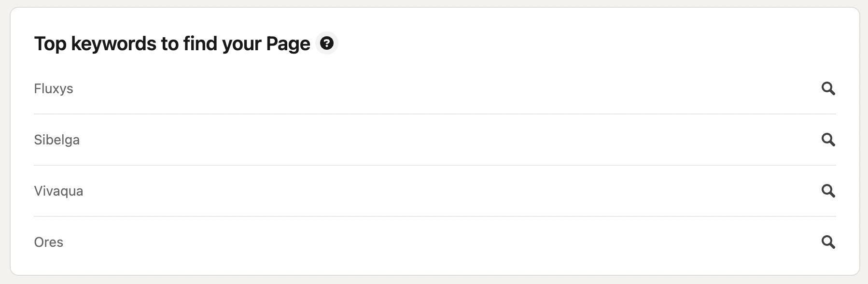Click the divider line below Fluxys
This screenshot has height=284, width=868.
pyautogui.click(x=434, y=114)
